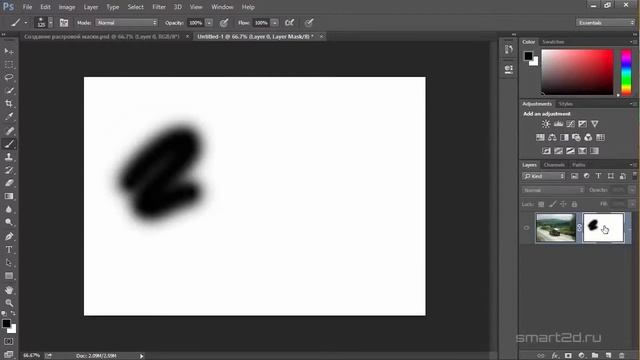Screen dimensions: 640x360
Task: Select the Gradient tool
Action: coord(9,196)
